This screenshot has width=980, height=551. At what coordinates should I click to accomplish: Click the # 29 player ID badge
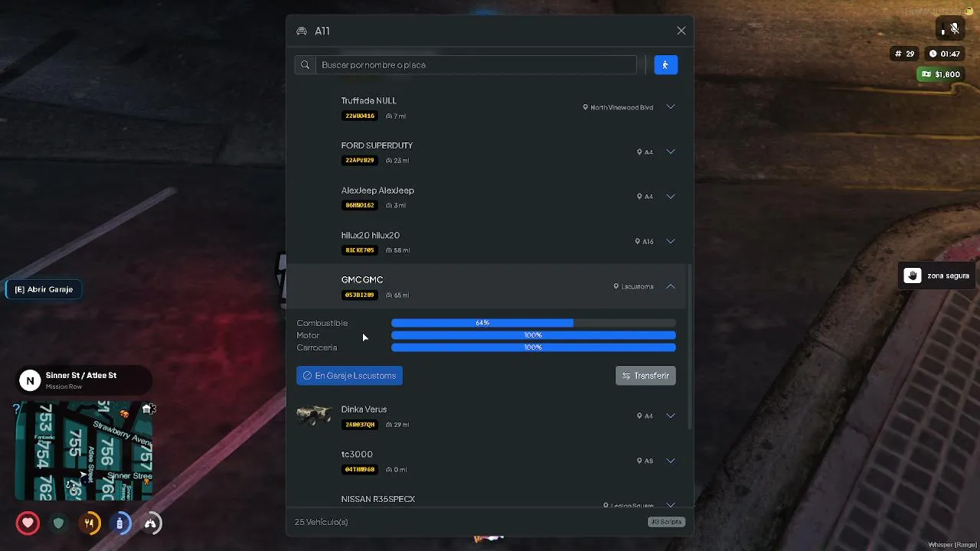904,54
